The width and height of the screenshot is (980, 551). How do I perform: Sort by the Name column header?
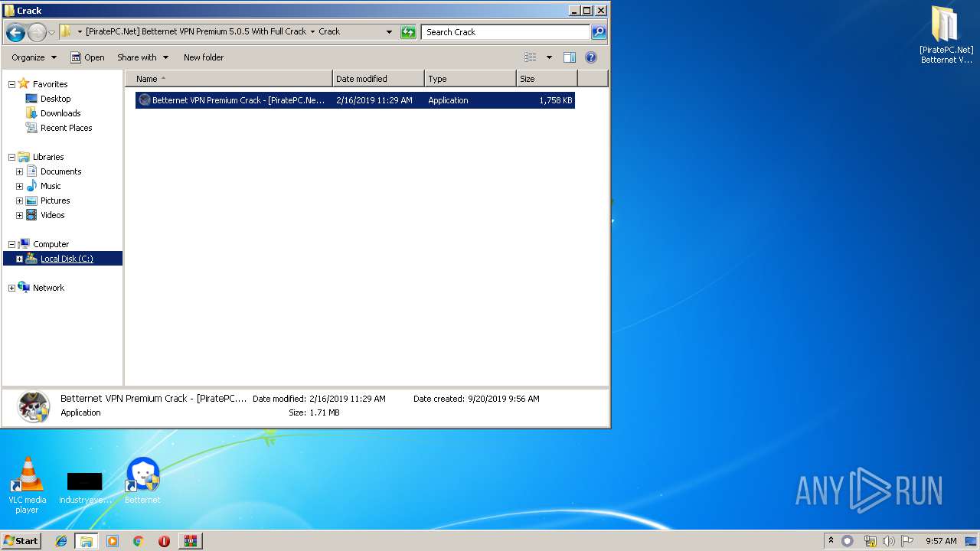coord(228,79)
